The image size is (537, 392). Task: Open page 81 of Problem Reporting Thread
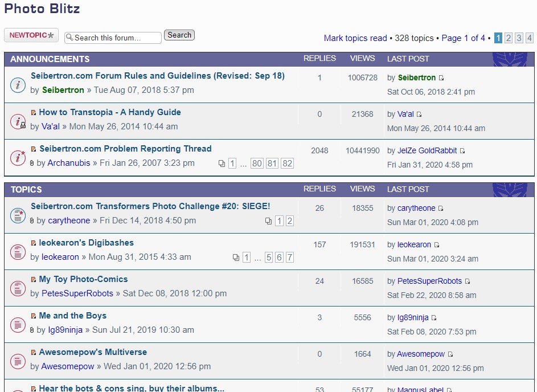point(272,164)
